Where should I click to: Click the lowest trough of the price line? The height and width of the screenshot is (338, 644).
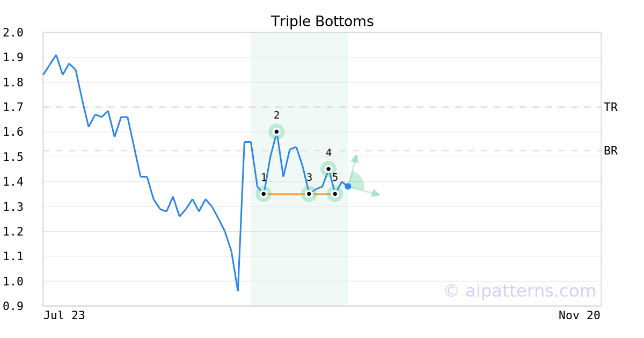tap(238, 290)
